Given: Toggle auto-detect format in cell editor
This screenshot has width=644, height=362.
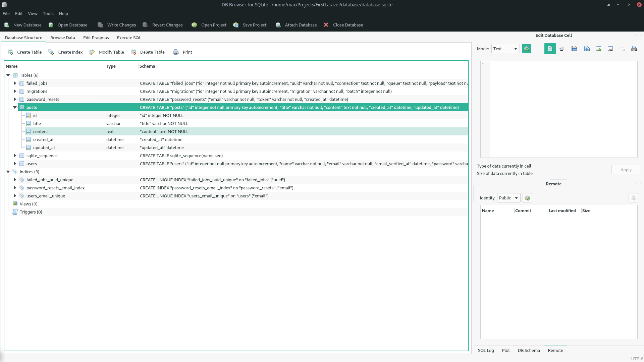Looking at the screenshot, I should 527,49.
